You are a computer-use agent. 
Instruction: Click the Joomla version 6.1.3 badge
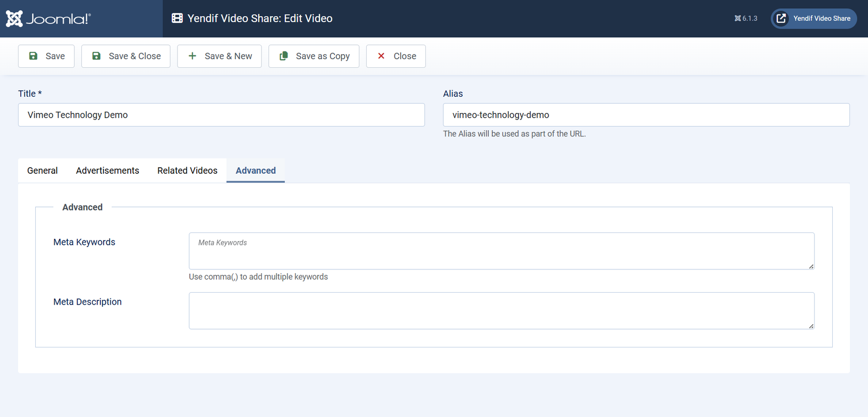[x=746, y=18]
